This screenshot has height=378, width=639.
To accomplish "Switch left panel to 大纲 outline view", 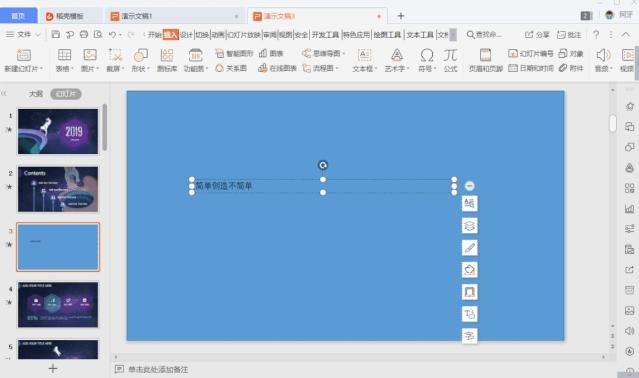I will click(x=36, y=94).
